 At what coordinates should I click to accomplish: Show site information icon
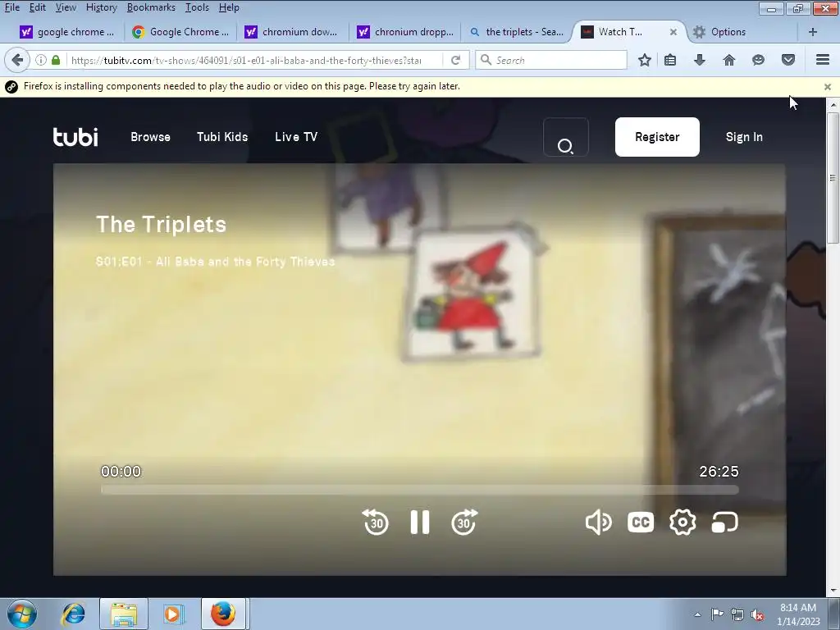(x=41, y=60)
